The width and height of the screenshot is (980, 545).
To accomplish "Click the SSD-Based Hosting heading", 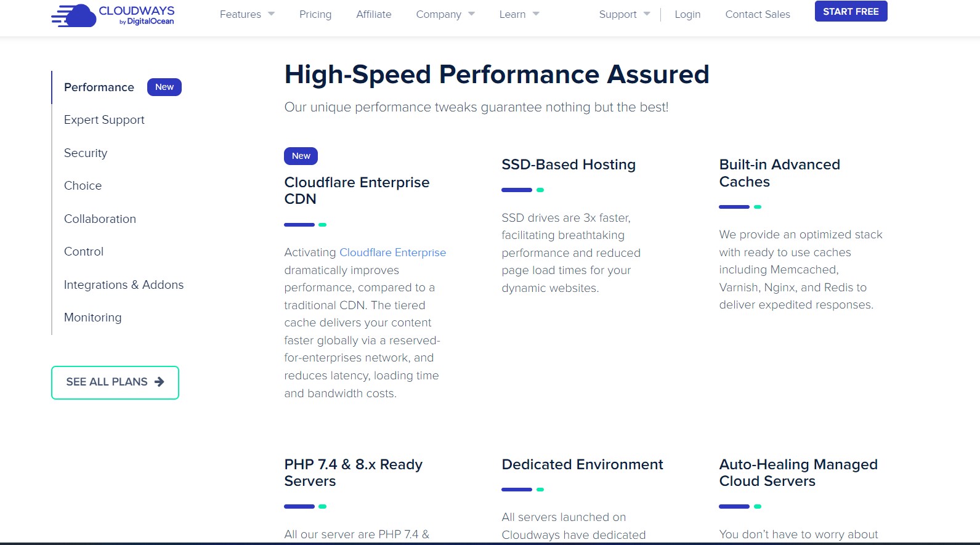I will 569,164.
